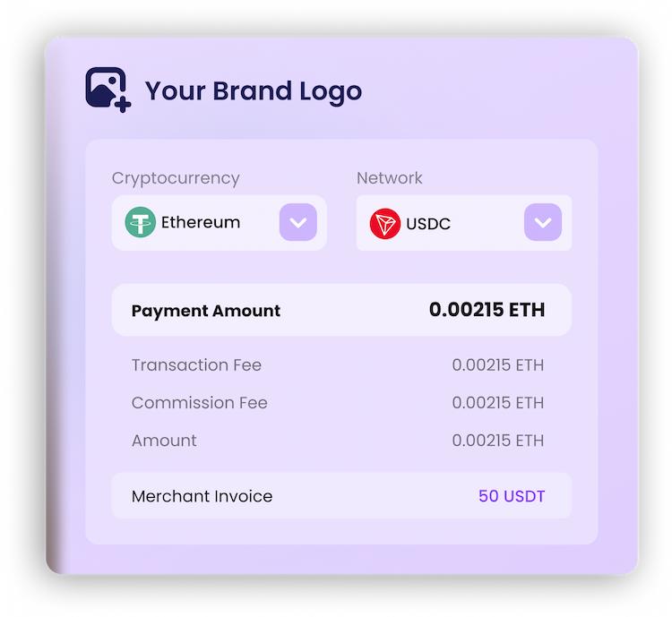The height and width of the screenshot is (617, 672).
Task: Click the purple 50 USDT invoice value
Action: tap(512, 496)
